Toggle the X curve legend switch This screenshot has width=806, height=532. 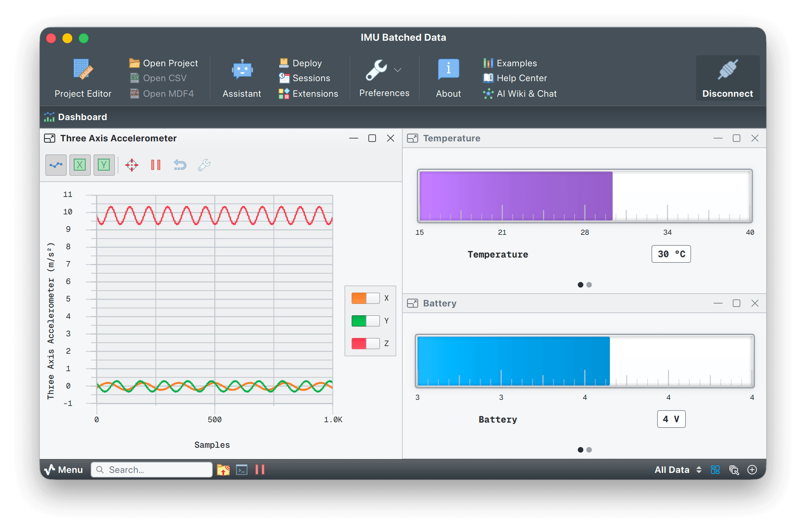click(365, 298)
